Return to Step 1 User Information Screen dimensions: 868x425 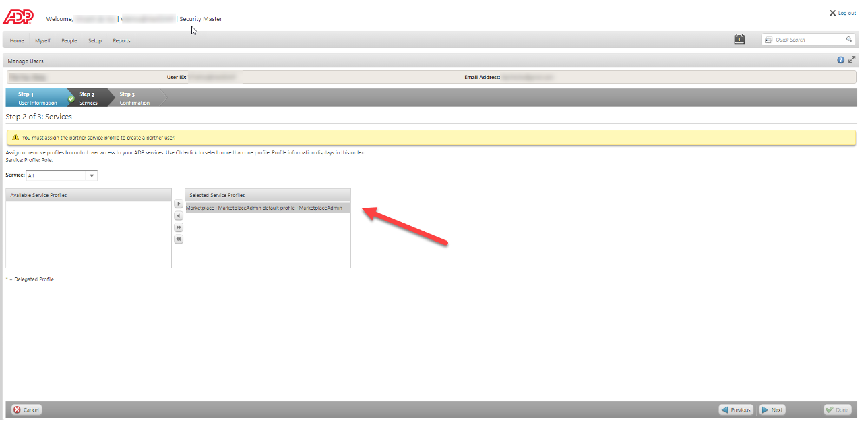[x=37, y=96]
